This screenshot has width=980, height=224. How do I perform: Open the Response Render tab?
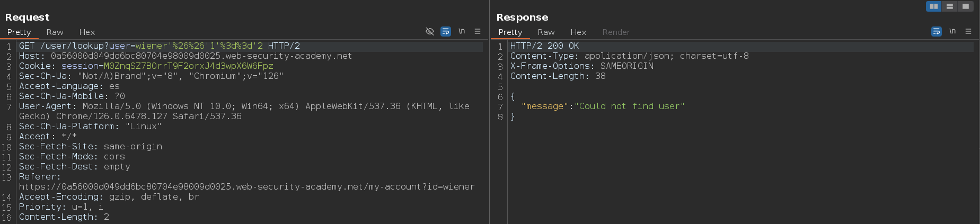click(x=616, y=32)
